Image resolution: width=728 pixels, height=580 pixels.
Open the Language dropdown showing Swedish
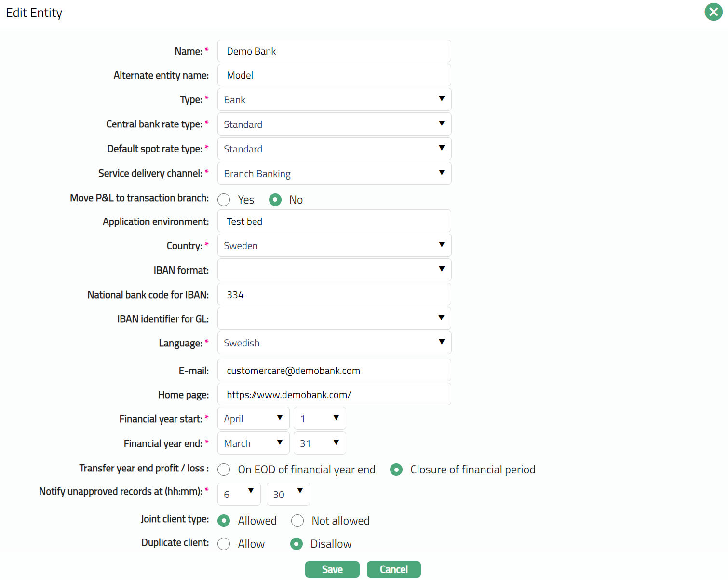click(x=334, y=343)
